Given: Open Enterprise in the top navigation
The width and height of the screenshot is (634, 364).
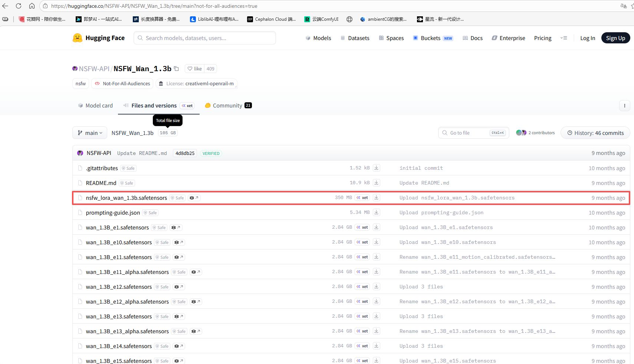Looking at the screenshot, I should click(509, 38).
